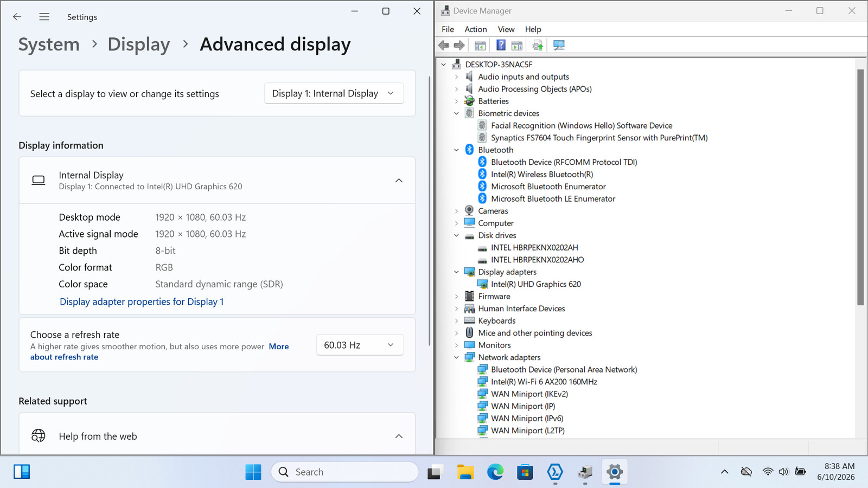Expand the Monitors category
The image size is (868, 488).
pyautogui.click(x=456, y=345)
